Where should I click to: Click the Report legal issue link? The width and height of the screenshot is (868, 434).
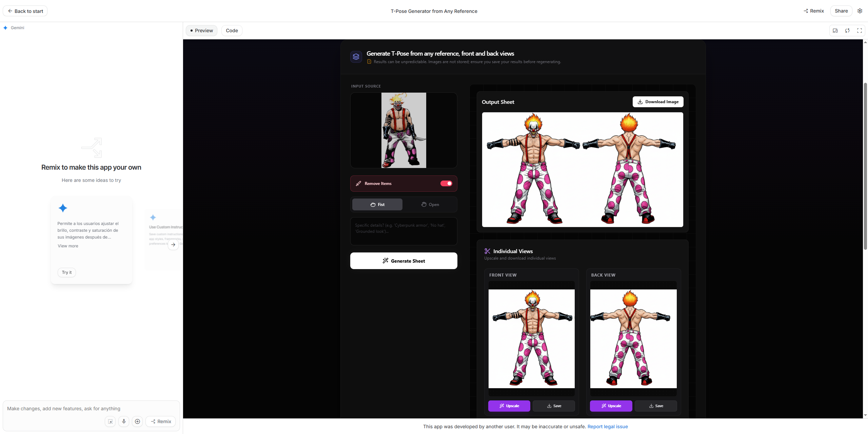(x=608, y=427)
